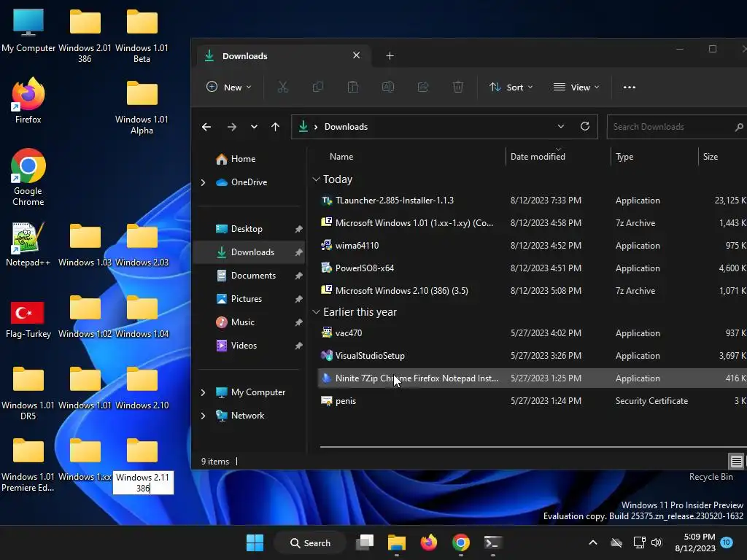Expand My Computer tree node
Screen dimensions: 747x560
tap(204, 392)
